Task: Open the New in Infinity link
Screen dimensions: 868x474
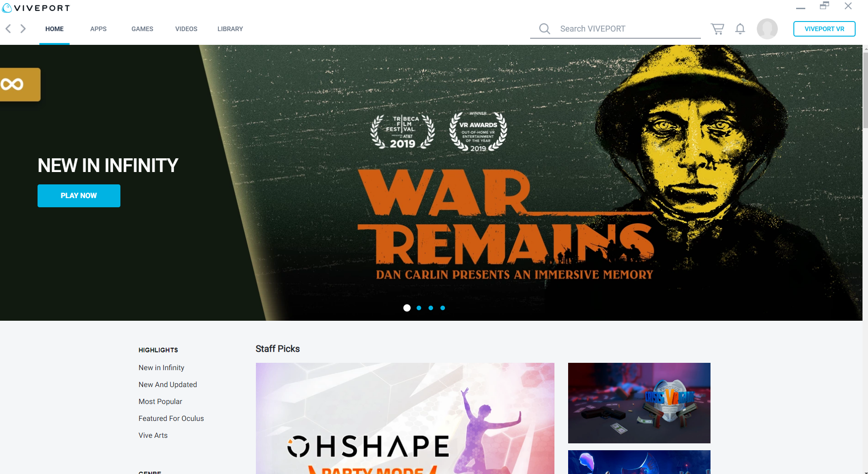Action: click(161, 368)
